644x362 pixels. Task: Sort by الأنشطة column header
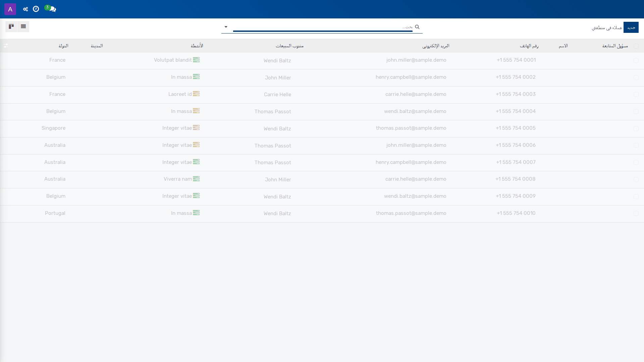(197, 46)
